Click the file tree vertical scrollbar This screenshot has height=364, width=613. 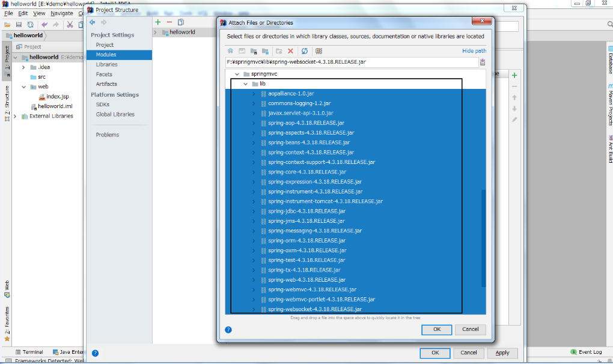[483, 238]
